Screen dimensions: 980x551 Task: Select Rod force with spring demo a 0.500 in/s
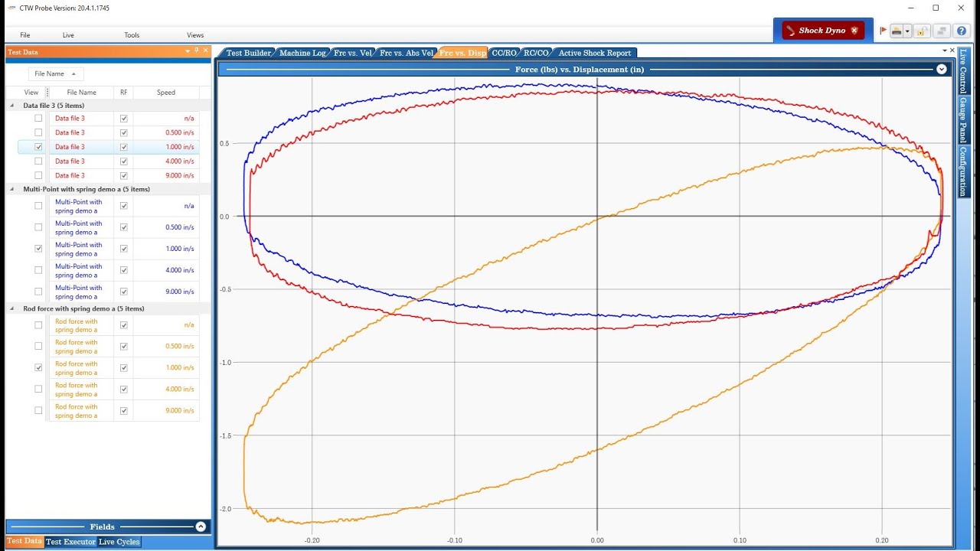click(109, 347)
